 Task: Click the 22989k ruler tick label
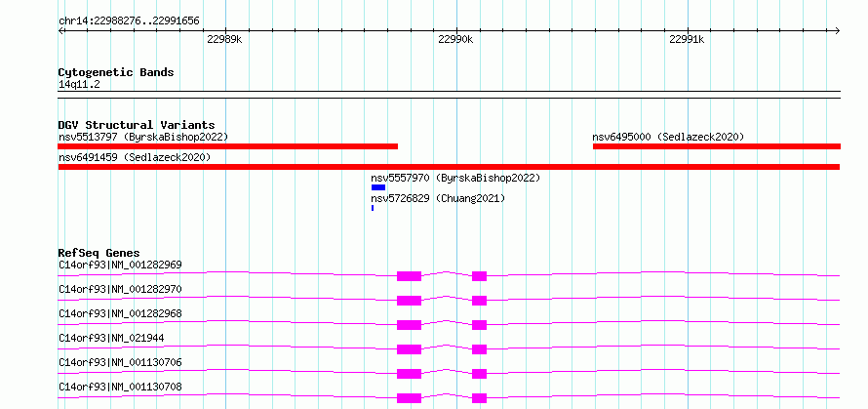tap(224, 39)
